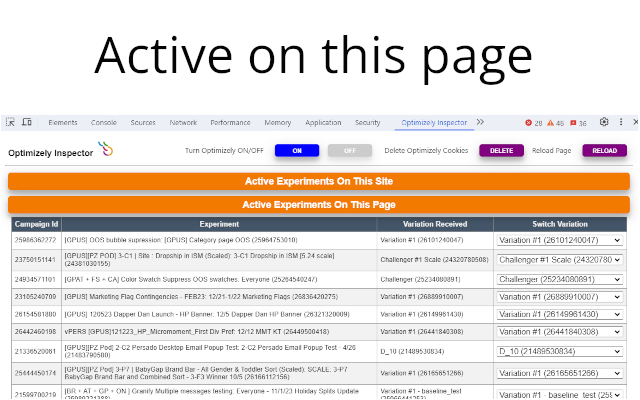The height and width of the screenshot is (400, 640).
Task: Click the red errors count icon
Action: click(529, 122)
